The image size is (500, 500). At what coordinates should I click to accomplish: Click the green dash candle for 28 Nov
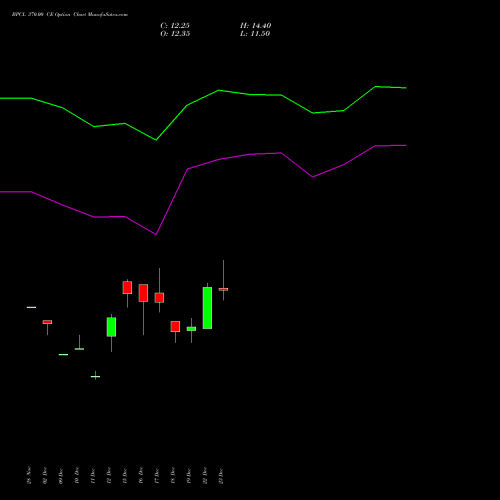pyautogui.click(x=31, y=307)
